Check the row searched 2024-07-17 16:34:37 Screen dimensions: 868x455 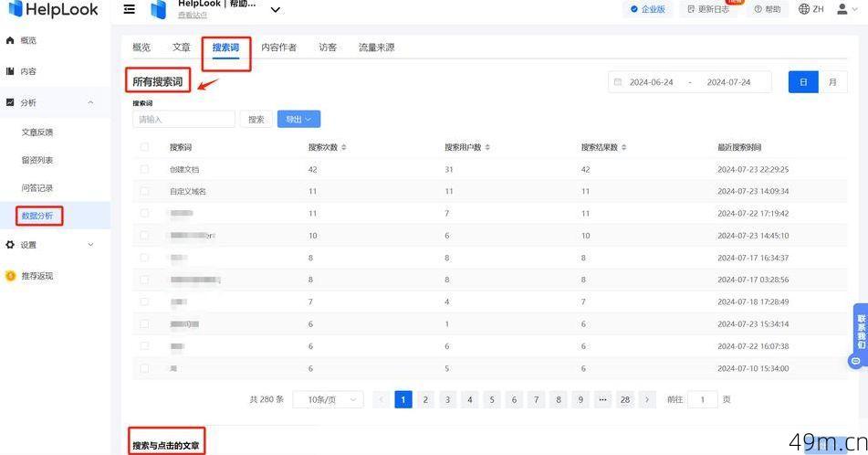(x=144, y=258)
